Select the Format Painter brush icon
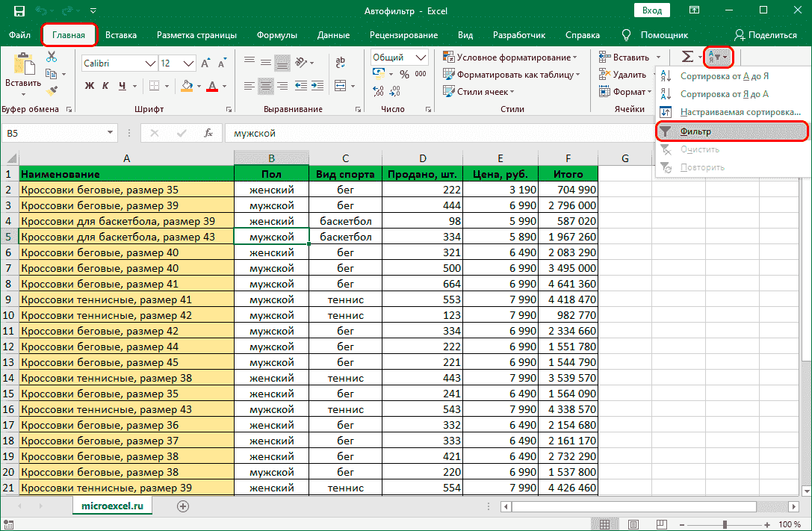This screenshot has height=531, width=812. 51,90
